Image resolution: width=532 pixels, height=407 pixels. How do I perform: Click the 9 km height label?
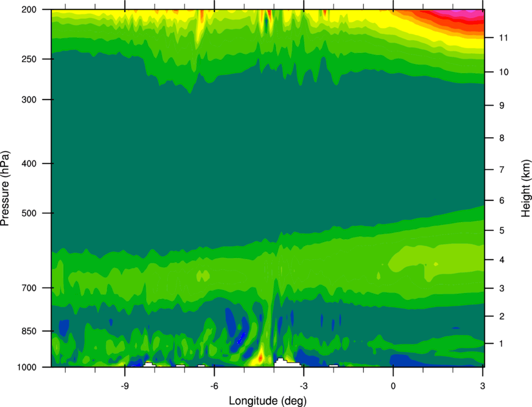click(x=502, y=106)
